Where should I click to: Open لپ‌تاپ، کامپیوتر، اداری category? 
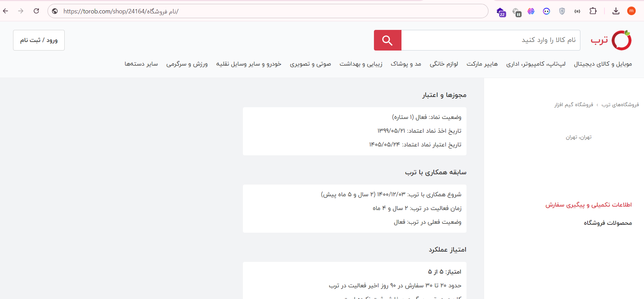[536, 64]
